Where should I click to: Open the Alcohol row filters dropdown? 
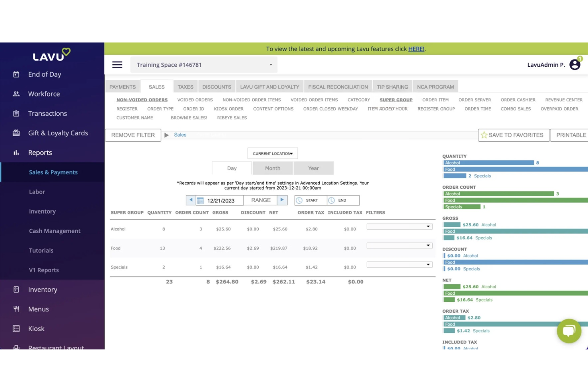(x=399, y=226)
